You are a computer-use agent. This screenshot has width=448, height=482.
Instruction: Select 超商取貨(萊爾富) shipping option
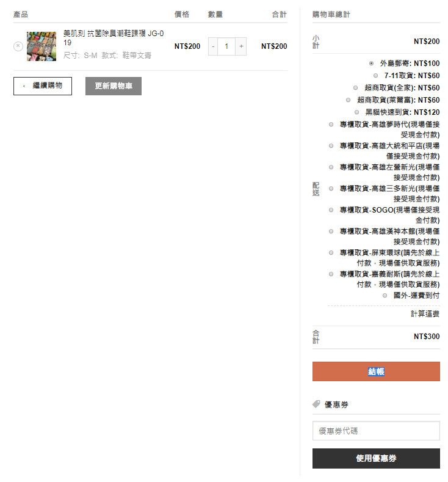pyautogui.click(x=349, y=100)
